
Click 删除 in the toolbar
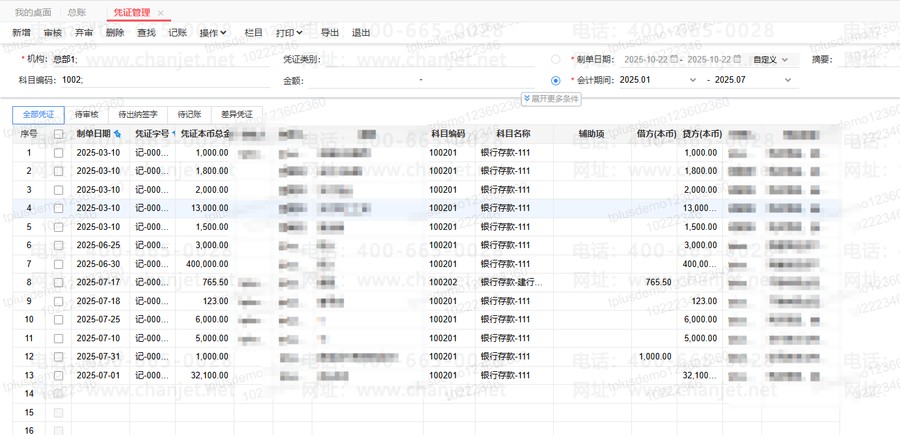115,33
